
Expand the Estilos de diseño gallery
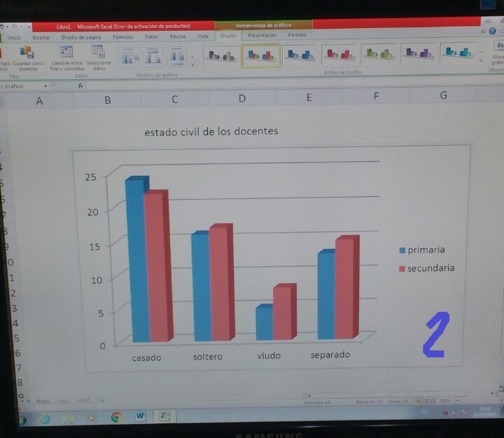pos(481,60)
